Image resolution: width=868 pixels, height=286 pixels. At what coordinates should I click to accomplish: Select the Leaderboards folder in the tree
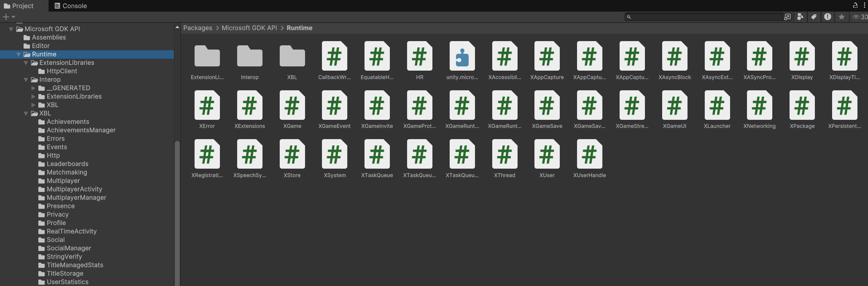[x=68, y=164]
